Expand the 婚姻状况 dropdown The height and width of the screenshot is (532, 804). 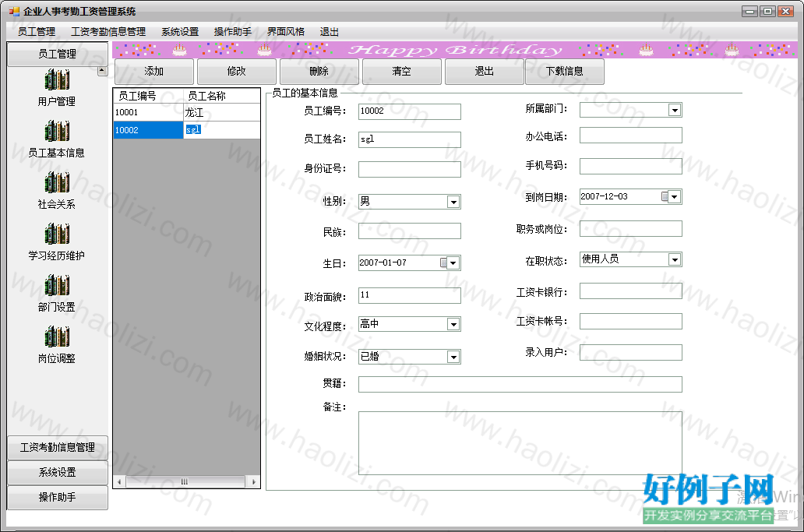tap(453, 358)
